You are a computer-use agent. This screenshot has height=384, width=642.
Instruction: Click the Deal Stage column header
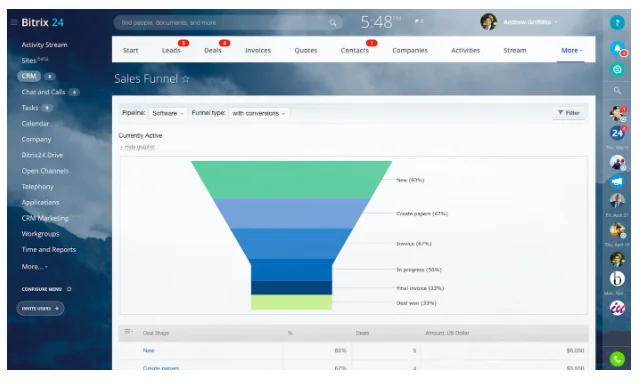(156, 333)
